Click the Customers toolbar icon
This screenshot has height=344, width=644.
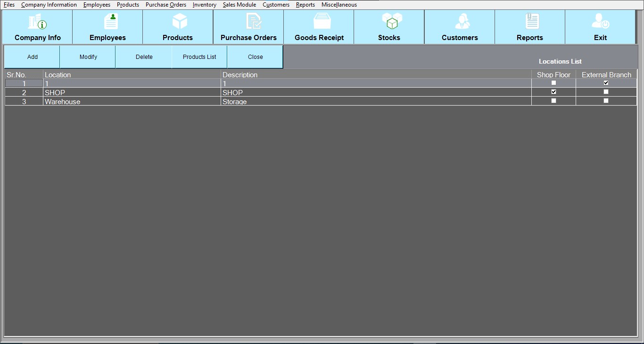462,22
